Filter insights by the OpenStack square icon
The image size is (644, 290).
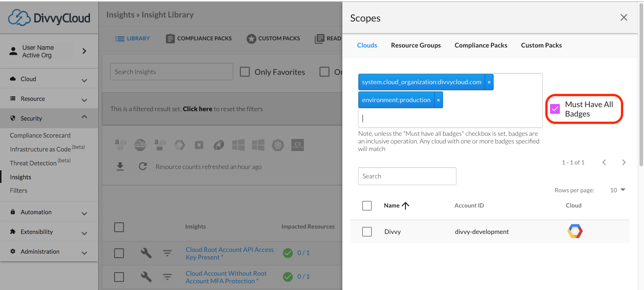[199, 145]
